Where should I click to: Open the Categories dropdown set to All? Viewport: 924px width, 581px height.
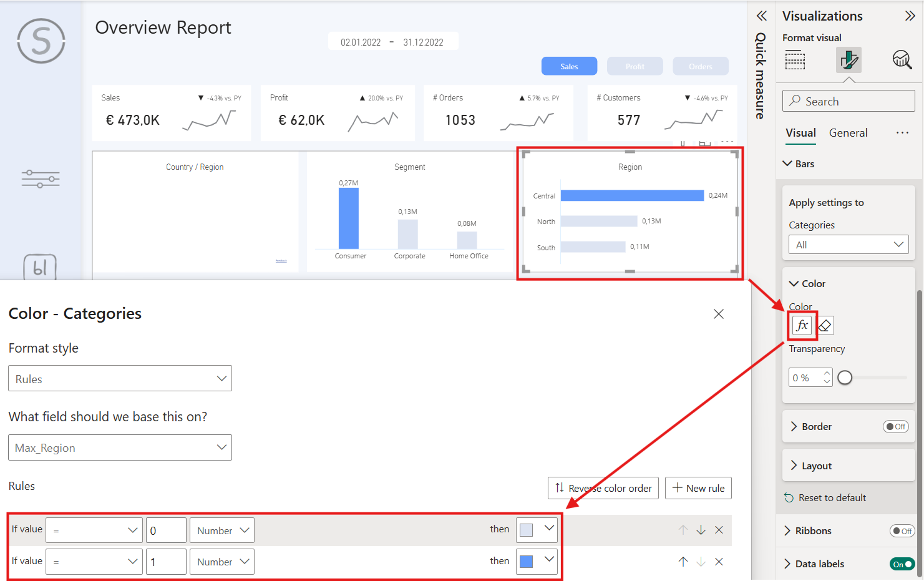tap(849, 245)
